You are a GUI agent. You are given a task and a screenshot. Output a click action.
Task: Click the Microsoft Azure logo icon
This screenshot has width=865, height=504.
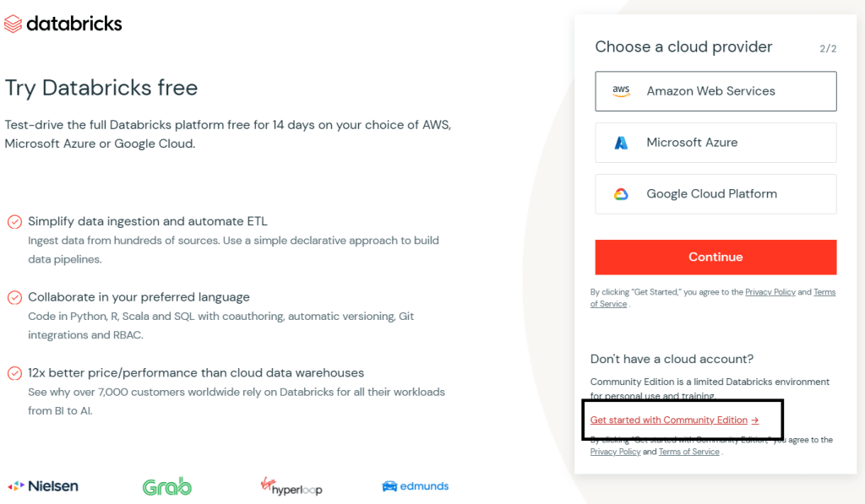621,143
